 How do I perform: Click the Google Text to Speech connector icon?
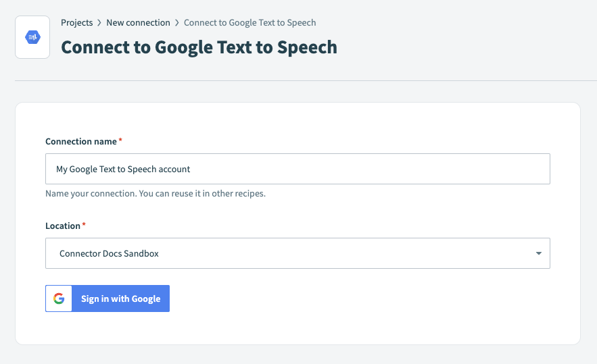[x=32, y=37]
